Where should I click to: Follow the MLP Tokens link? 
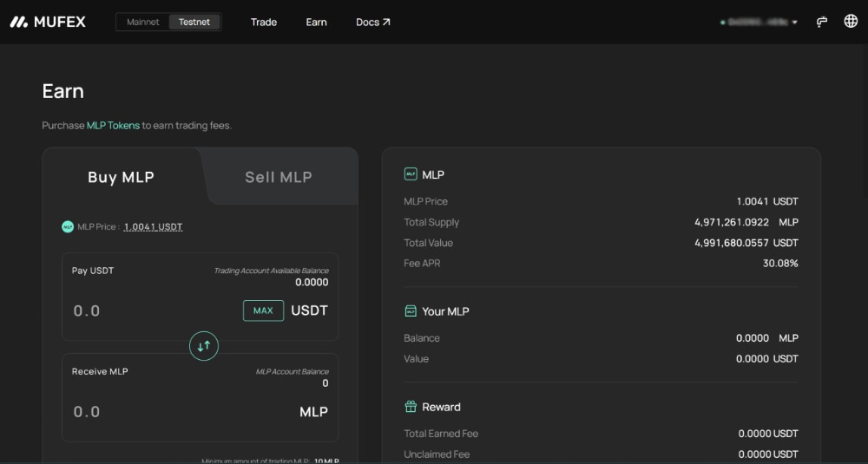113,126
